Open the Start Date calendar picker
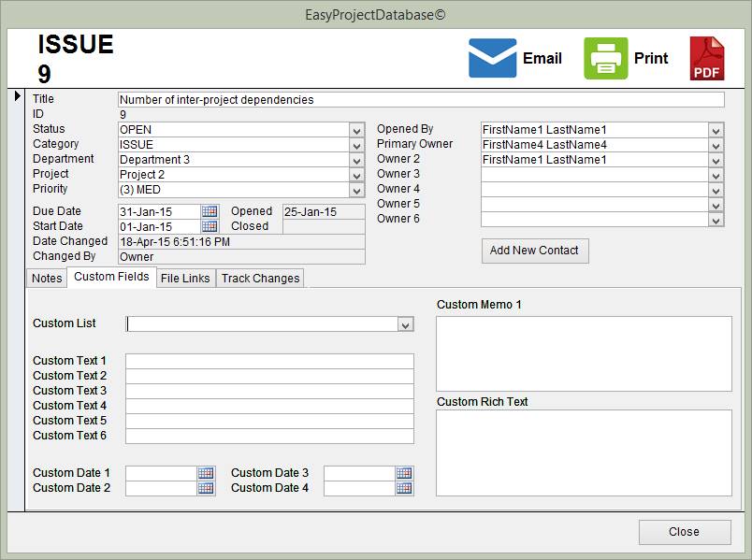The width and height of the screenshot is (752, 560). pos(210,226)
